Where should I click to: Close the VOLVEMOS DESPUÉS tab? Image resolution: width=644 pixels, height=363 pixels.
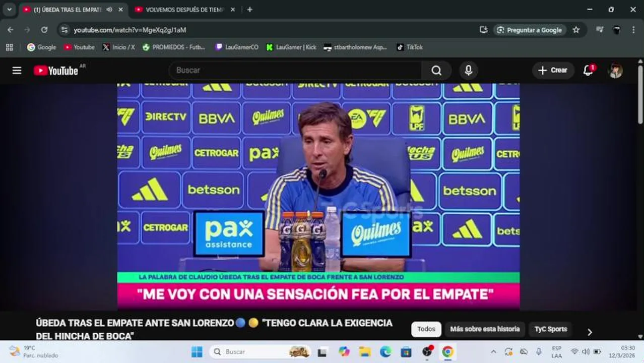click(x=233, y=10)
